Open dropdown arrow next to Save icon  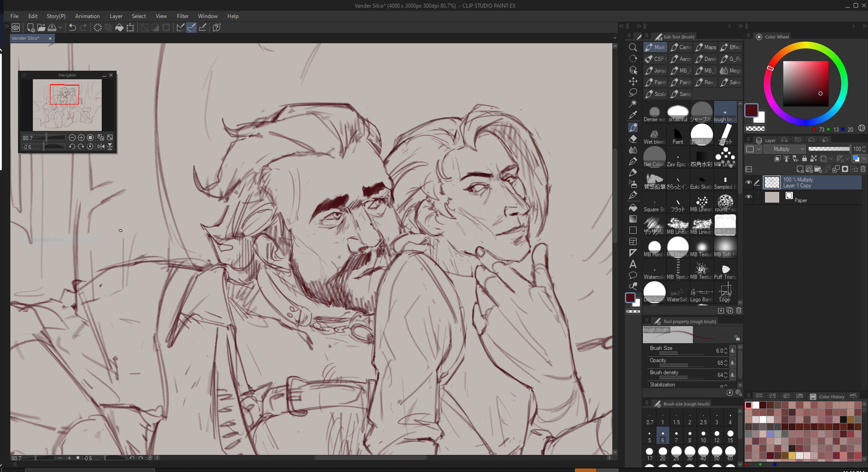point(60,27)
